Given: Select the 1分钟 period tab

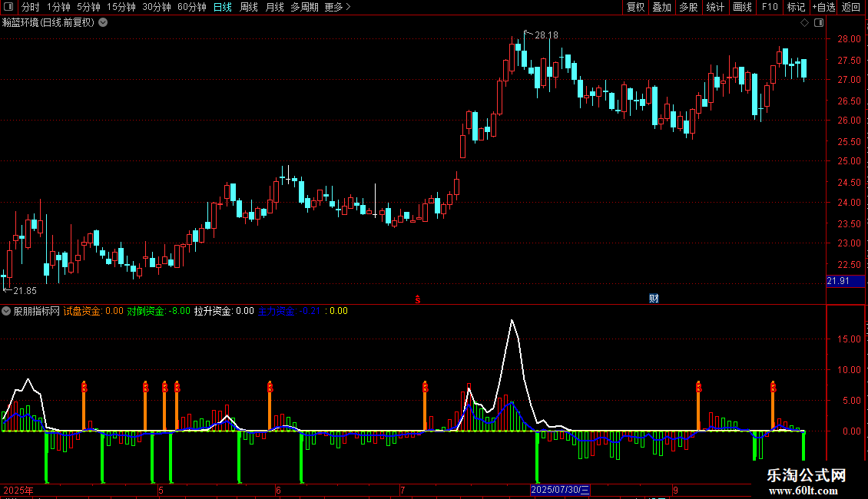Looking at the screenshot, I should click(58, 7).
